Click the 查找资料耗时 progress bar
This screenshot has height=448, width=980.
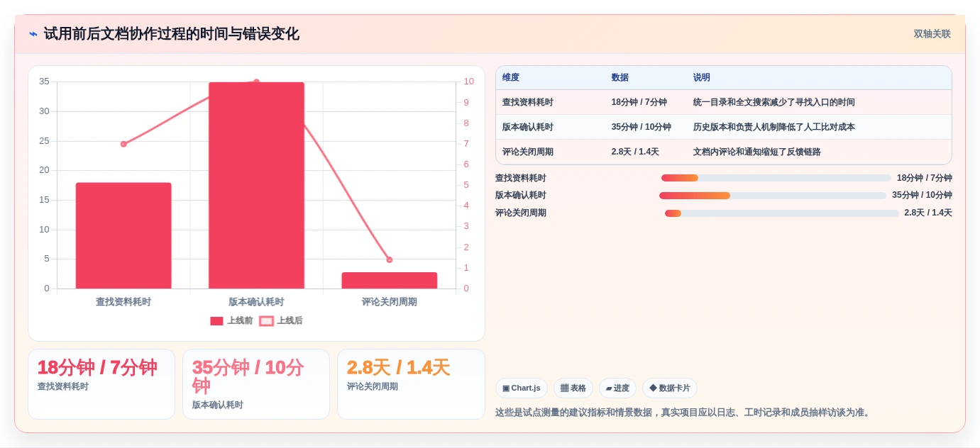[x=776, y=178]
